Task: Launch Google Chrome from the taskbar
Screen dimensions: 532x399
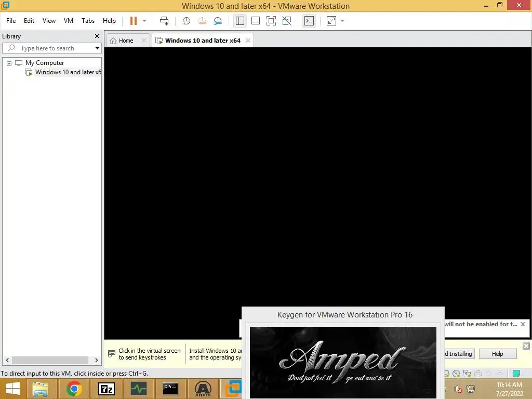Action: (x=74, y=389)
